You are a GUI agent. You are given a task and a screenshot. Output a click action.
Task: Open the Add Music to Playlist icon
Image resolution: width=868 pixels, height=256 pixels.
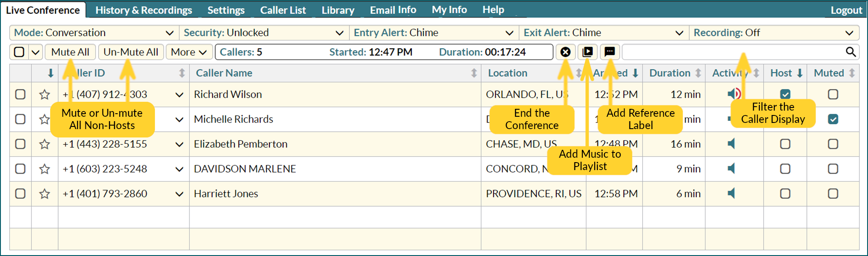tap(588, 52)
